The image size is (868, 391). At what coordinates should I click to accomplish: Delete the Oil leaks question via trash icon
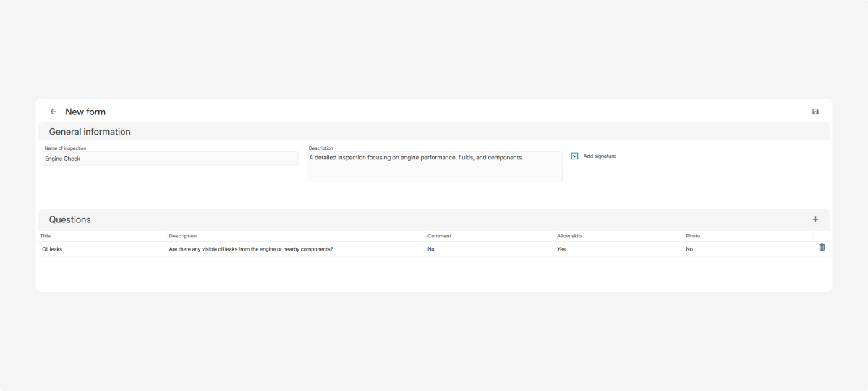822,248
